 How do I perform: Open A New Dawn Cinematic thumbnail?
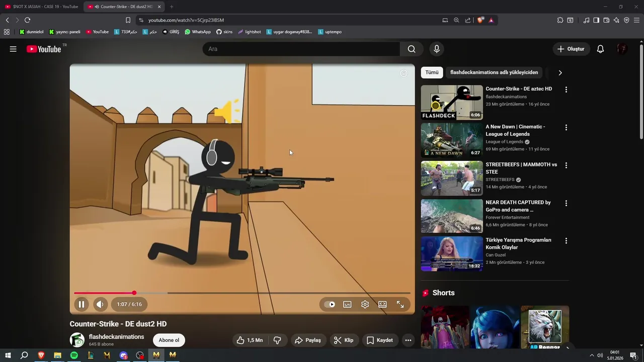pyautogui.click(x=452, y=140)
